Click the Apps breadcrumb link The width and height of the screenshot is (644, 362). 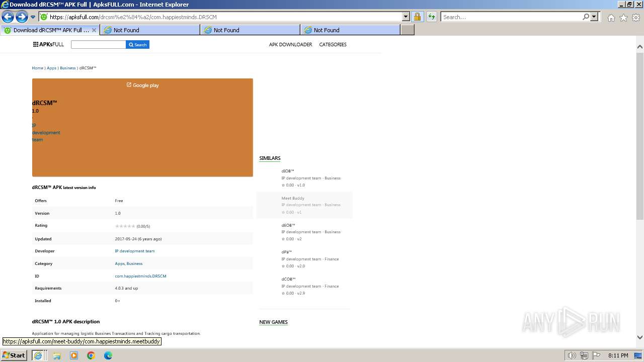tap(51, 68)
